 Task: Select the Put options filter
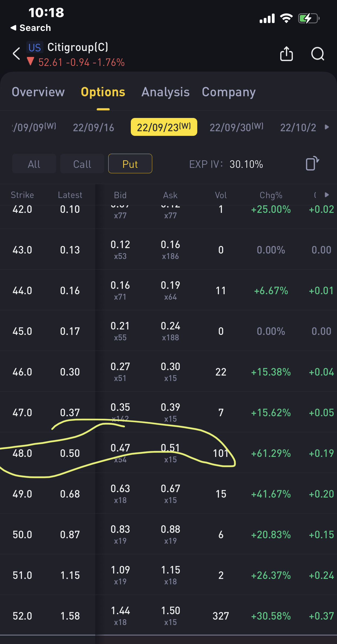[130, 164]
